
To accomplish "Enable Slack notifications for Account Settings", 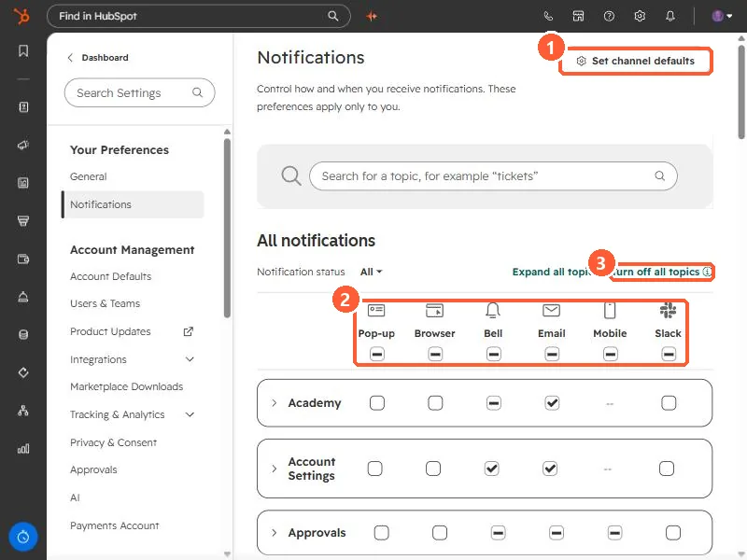I will pos(667,469).
